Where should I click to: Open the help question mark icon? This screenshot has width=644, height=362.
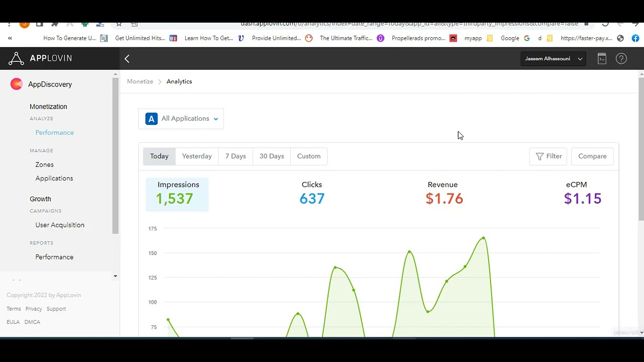621,59
